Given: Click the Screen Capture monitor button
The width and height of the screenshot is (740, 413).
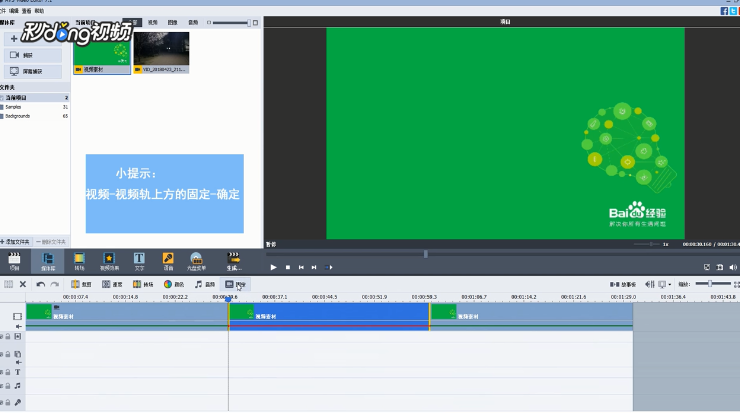Looking at the screenshot, I should [x=33, y=71].
